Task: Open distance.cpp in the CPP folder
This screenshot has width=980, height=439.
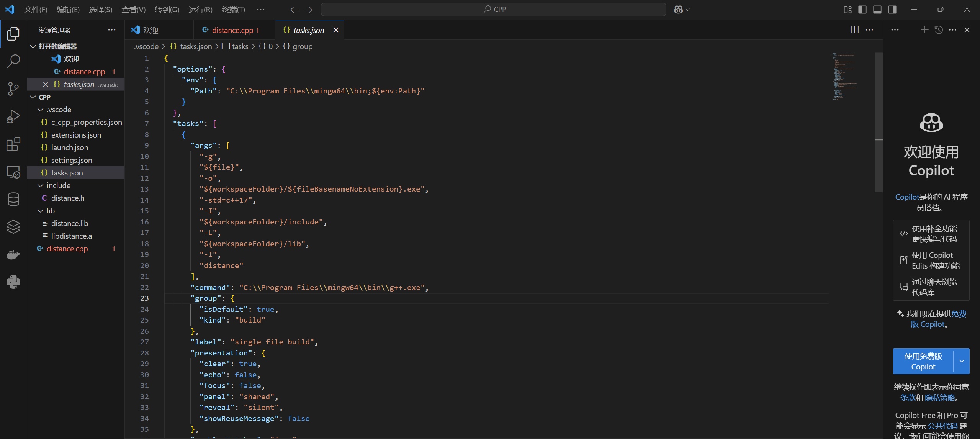Action: click(76, 249)
